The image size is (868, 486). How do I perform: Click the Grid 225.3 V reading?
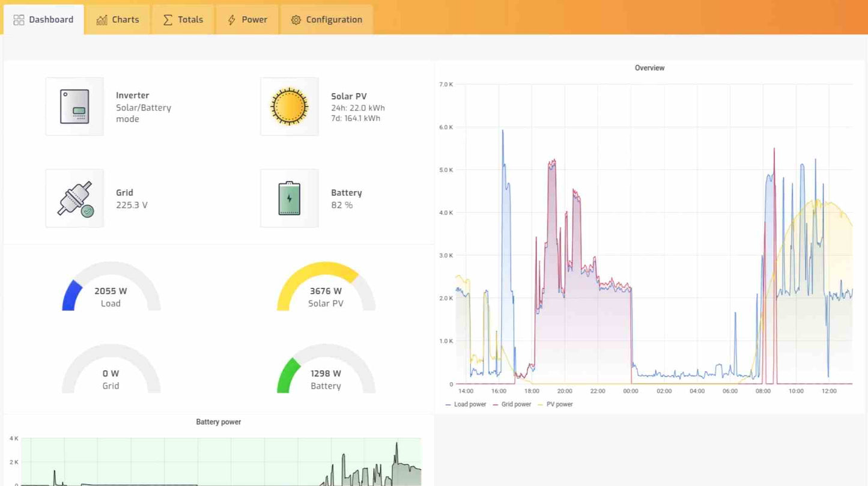(x=132, y=205)
